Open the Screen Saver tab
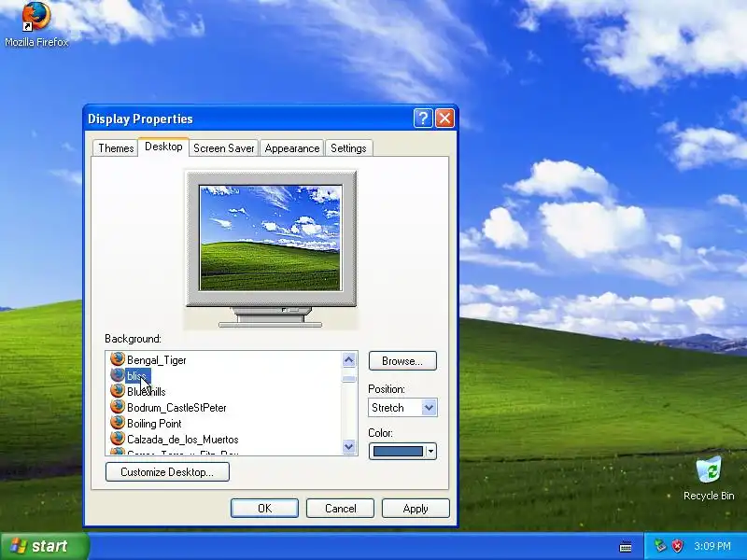 pos(223,148)
